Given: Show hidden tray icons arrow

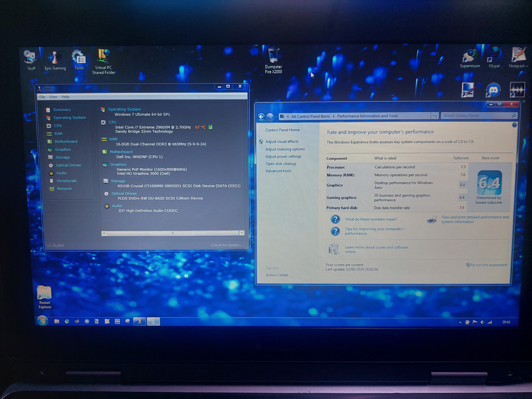Looking at the screenshot, I should point(460,322).
